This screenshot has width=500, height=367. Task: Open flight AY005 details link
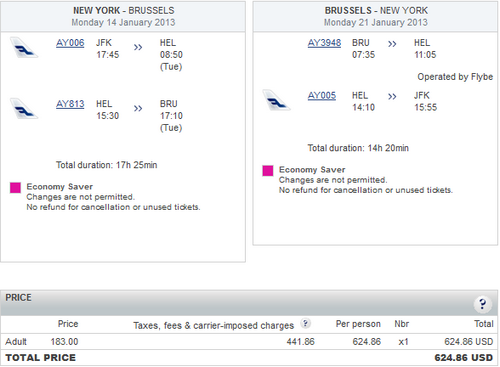(322, 96)
